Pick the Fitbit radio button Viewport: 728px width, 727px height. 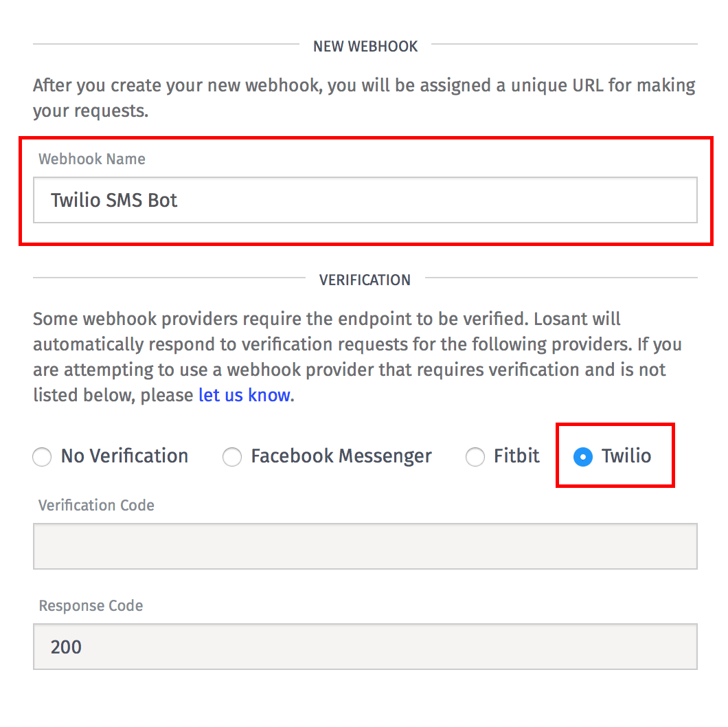click(x=475, y=457)
